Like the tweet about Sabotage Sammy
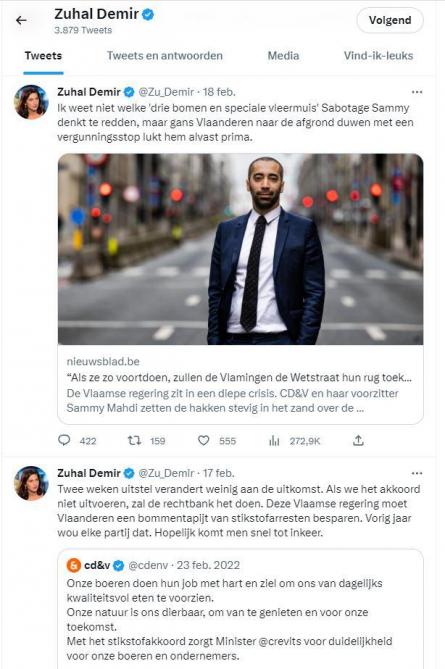The width and height of the screenshot is (445, 669). pyautogui.click(x=204, y=440)
